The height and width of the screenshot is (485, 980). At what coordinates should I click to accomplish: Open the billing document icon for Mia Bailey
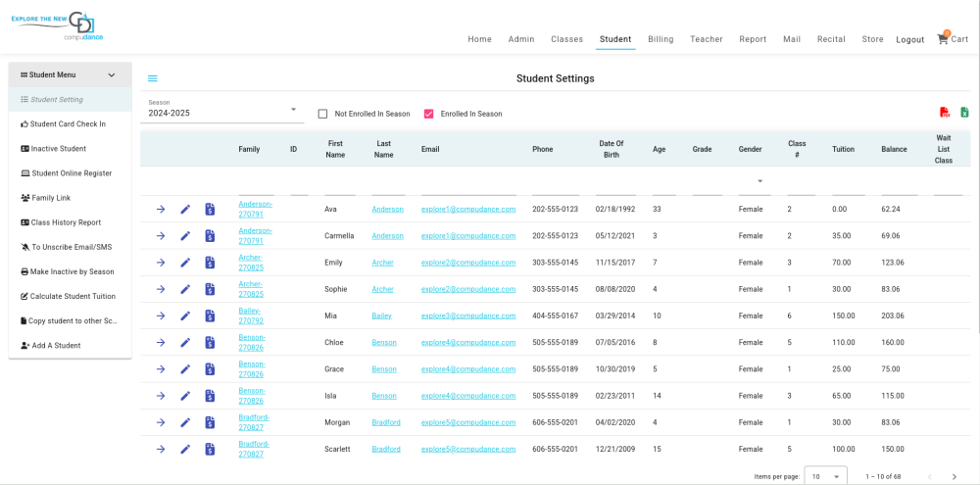pyautogui.click(x=210, y=315)
